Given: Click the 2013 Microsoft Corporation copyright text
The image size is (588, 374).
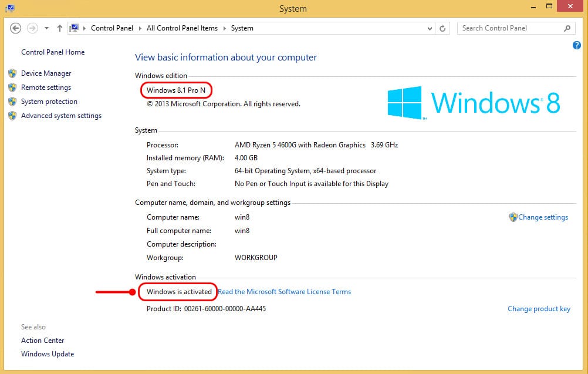Looking at the screenshot, I should [x=224, y=104].
